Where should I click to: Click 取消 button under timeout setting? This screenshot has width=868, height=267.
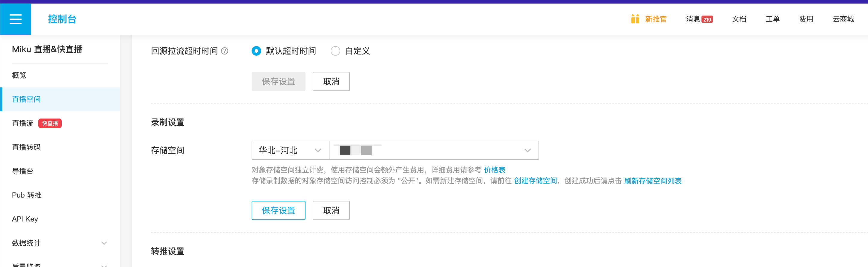click(331, 81)
